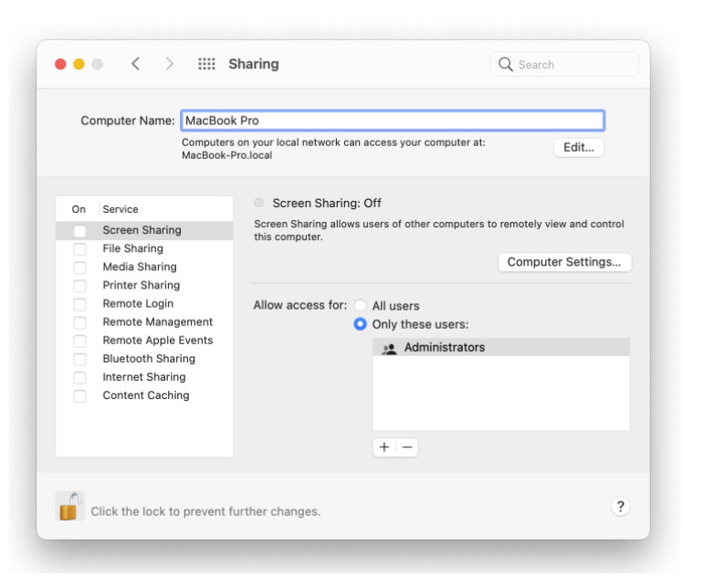Viewport: 703px width, 588px height.
Task: Turn on the Media Sharing checkbox
Action: pos(79,268)
